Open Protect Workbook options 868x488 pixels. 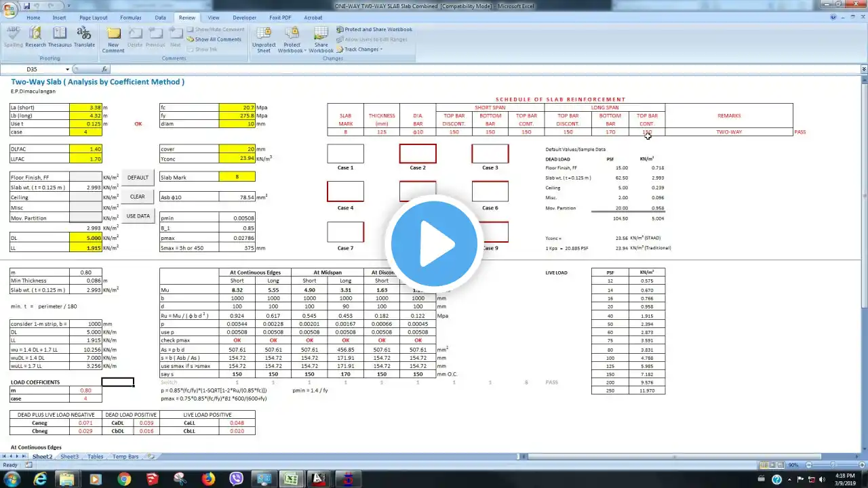tap(292, 39)
